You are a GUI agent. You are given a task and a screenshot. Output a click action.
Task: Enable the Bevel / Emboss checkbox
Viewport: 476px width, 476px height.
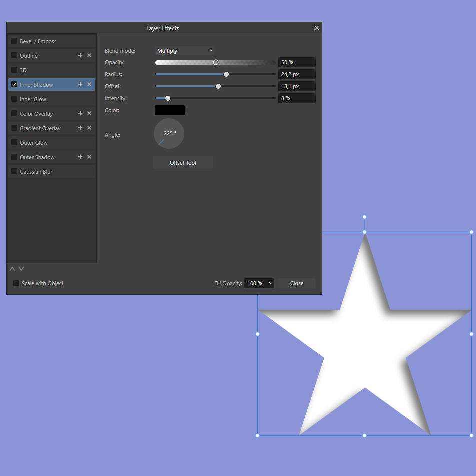click(x=14, y=41)
